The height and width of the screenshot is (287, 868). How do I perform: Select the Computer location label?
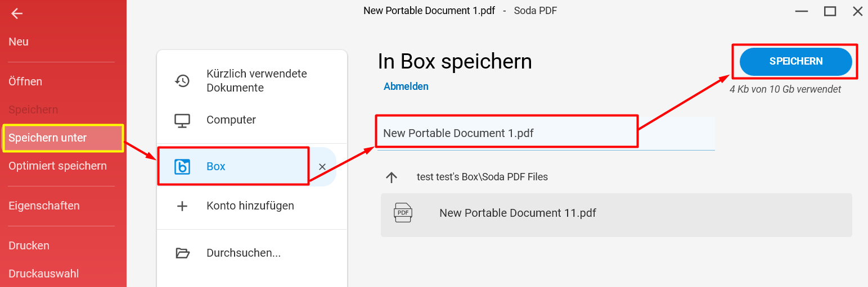coord(231,120)
